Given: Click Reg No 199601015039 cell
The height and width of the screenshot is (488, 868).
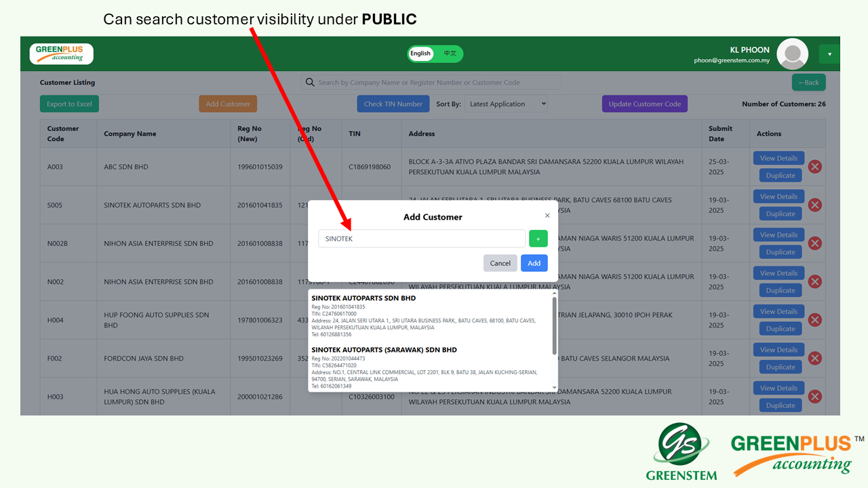Looking at the screenshot, I should 260,167.
